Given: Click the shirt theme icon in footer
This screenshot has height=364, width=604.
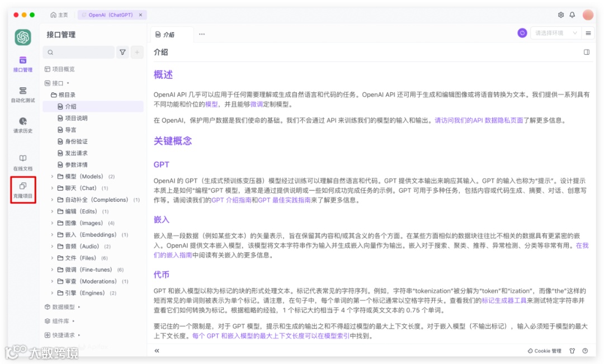Looking at the screenshot, I should pos(572,351).
